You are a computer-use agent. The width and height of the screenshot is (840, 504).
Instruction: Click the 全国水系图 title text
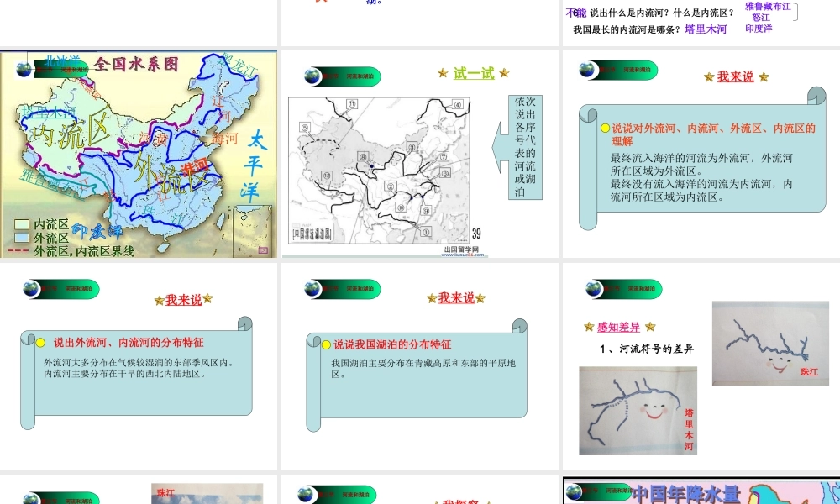pyautogui.click(x=136, y=65)
